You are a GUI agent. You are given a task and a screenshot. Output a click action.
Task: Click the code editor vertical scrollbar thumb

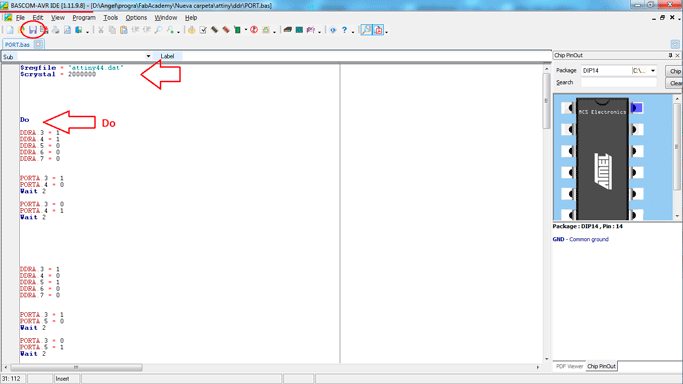point(546,100)
